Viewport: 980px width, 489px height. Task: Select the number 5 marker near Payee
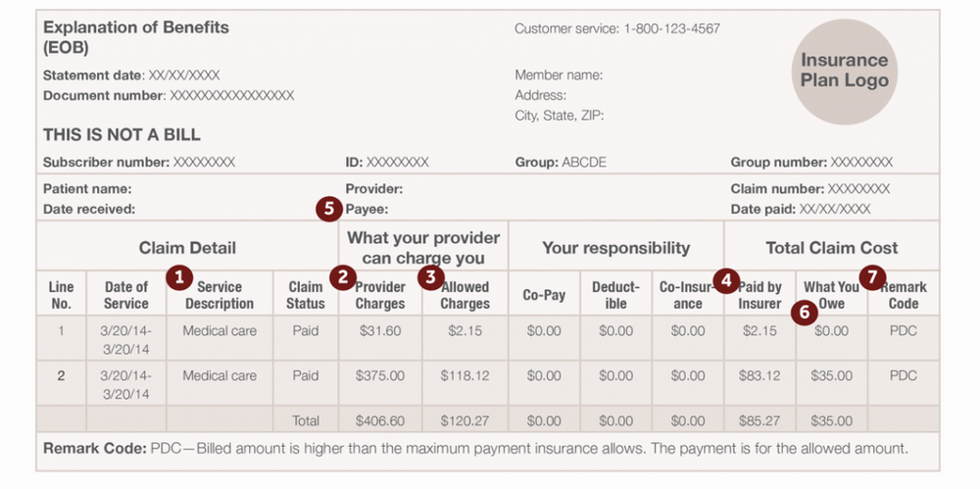pos(328,209)
